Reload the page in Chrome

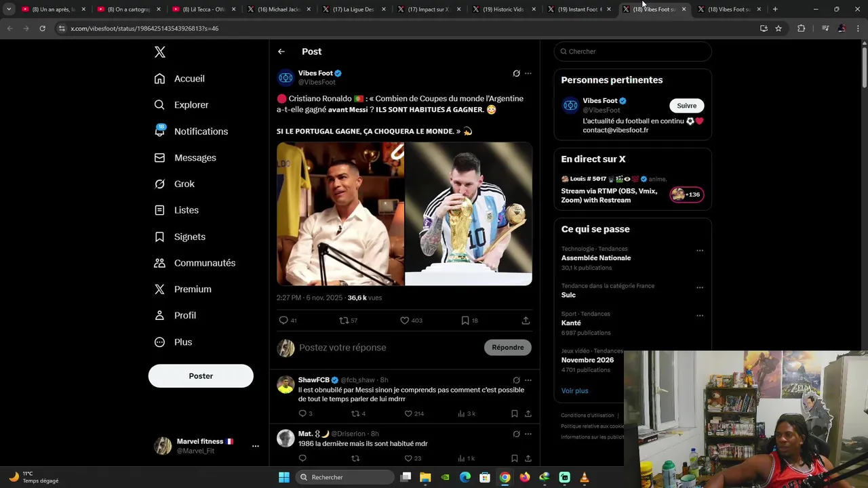pyautogui.click(x=42, y=28)
